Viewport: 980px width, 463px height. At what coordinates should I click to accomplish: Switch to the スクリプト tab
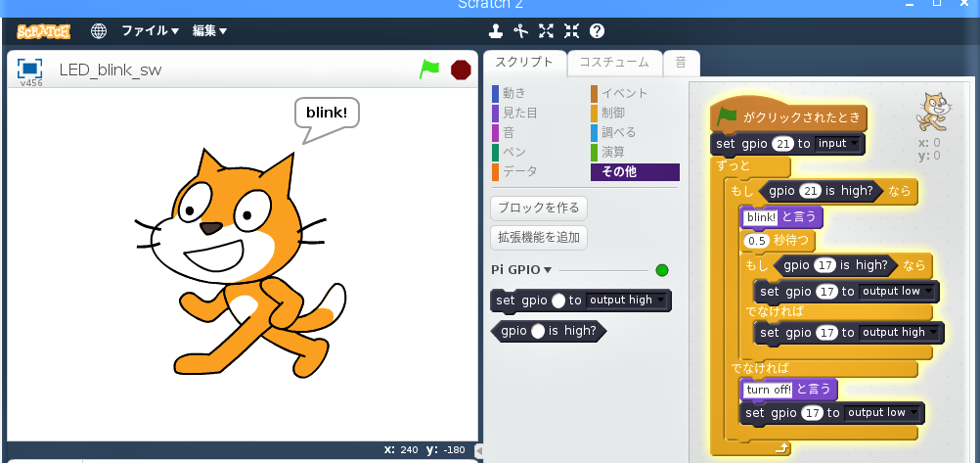(x=524, y=63)
